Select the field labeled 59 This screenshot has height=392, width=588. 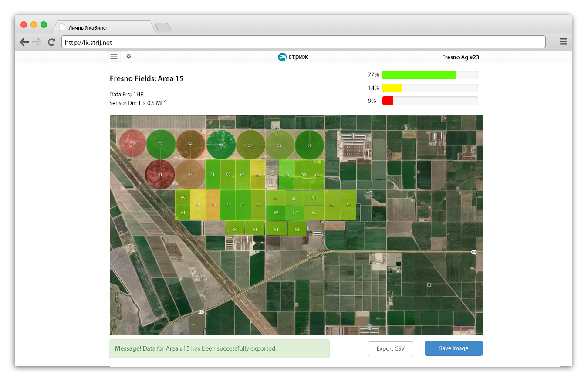294,198
